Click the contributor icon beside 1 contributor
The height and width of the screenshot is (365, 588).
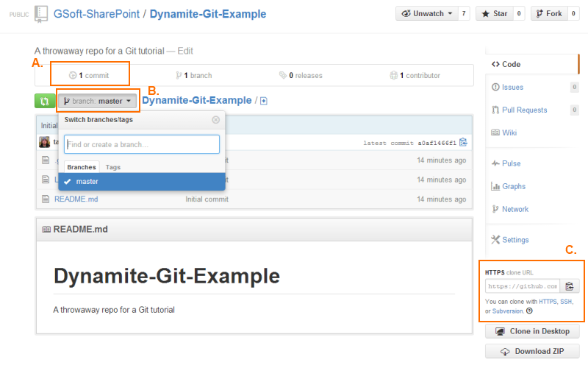point(393,76)
